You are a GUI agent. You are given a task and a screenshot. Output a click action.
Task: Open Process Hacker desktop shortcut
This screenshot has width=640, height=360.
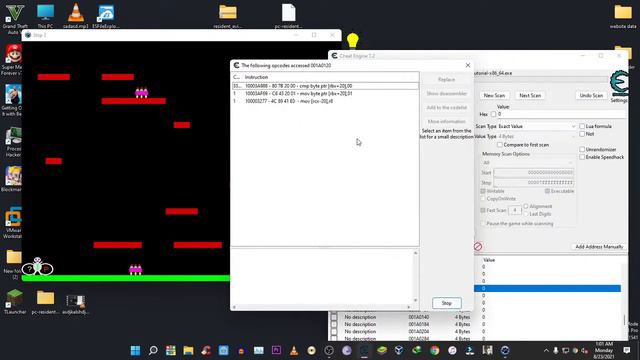tap(13, 142)
